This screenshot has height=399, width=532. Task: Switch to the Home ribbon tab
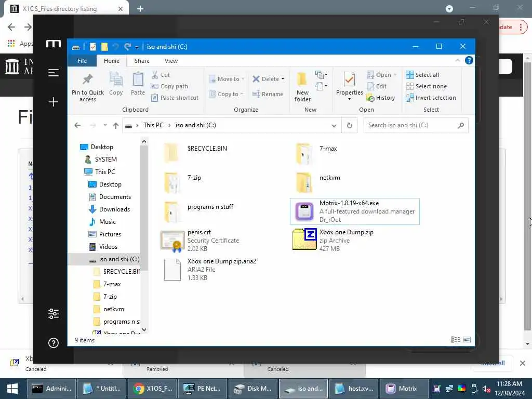point(112,61)
